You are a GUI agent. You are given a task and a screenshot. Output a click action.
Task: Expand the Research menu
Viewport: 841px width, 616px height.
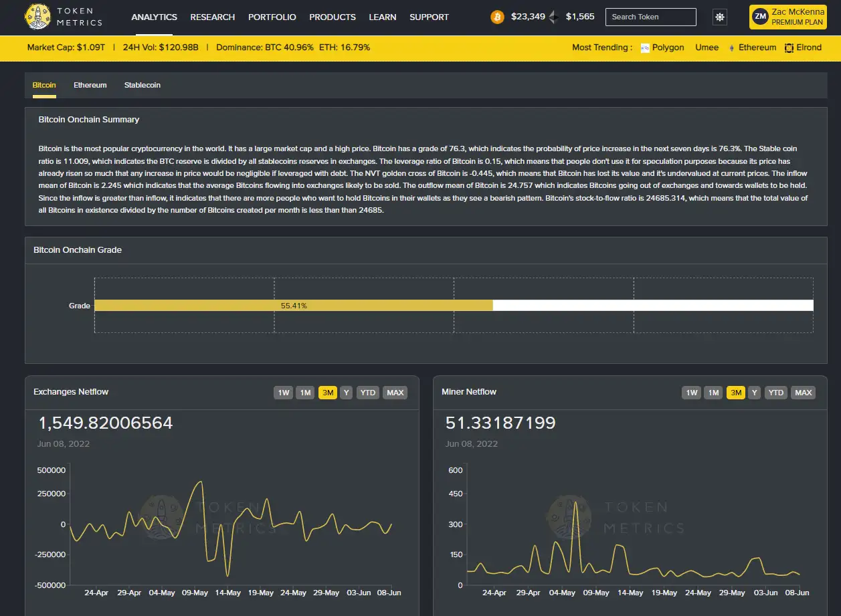pos(212,17)
